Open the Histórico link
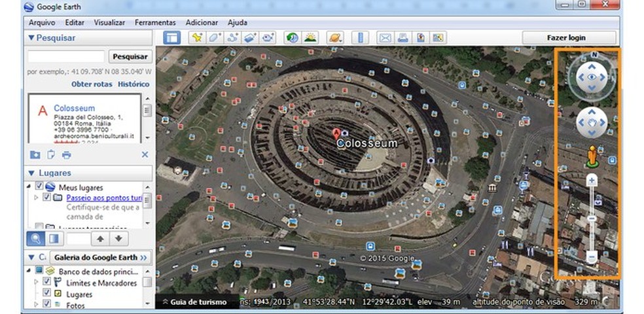Viewport: 644px width, 314px height. [134, 84]
